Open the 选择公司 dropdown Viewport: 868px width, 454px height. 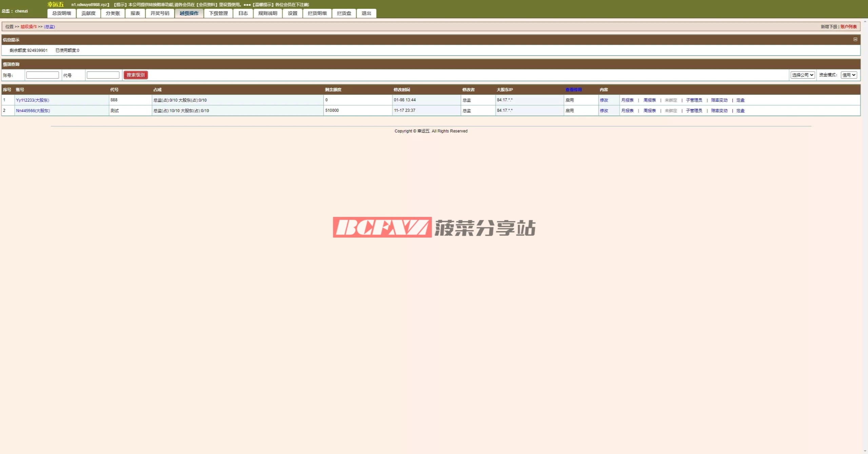tap(802, 75)
